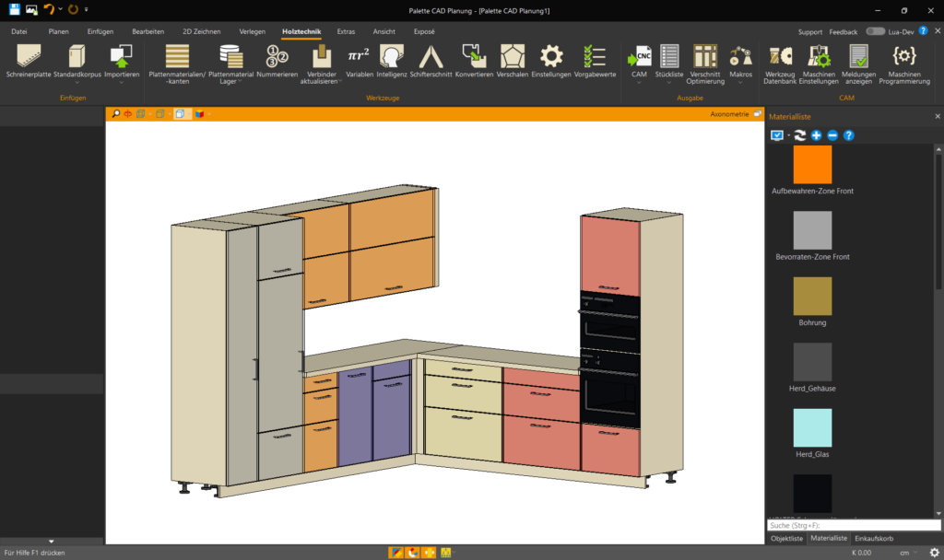Toggle the highlighted 3D box view mode
Image resolution: width=944 pixels, height=560 pixels.
181,114
